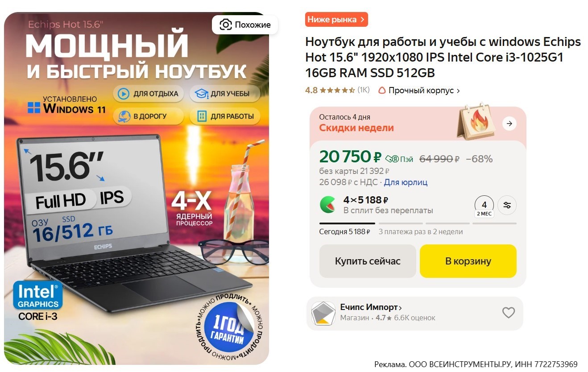
Task: Click the heart favorite icon for the shop
Action: [508, 313]
